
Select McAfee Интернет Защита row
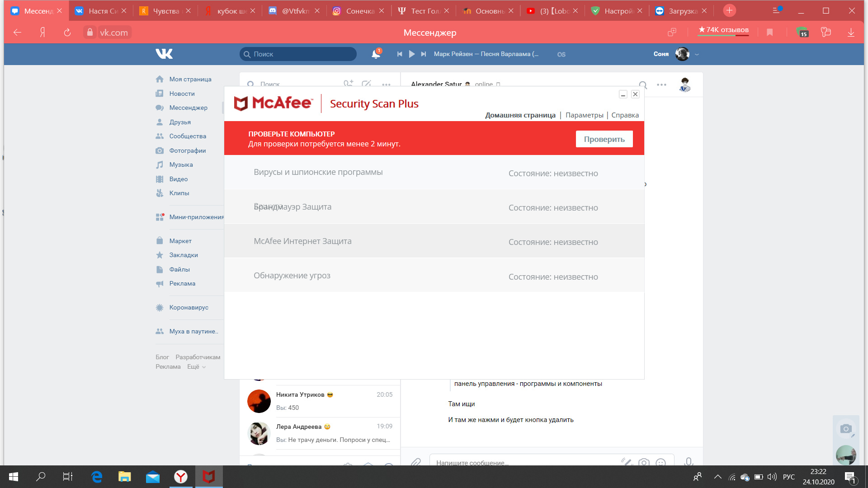coord(434,241)
